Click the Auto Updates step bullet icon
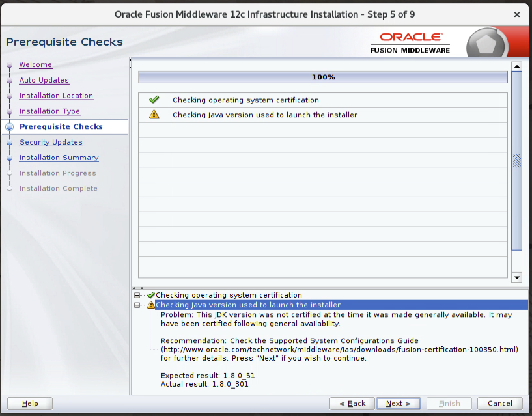532x416 pixels. tap(10, 81)
